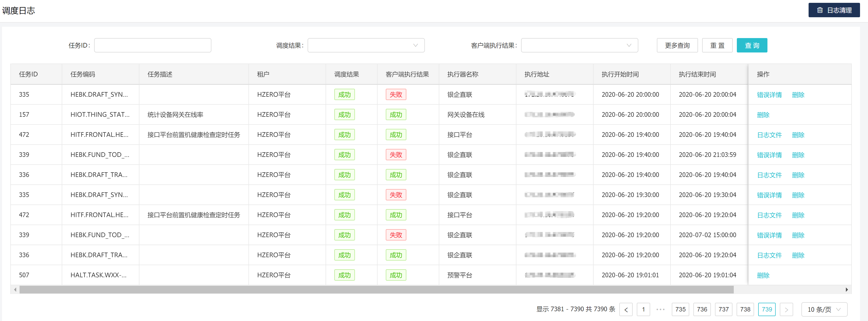Delete the task 507 row
Screen dimensions: 868x321
[763, 275]
